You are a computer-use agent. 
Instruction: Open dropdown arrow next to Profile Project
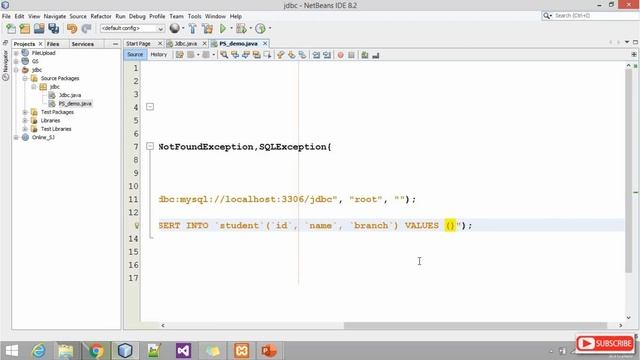point(269,28)
